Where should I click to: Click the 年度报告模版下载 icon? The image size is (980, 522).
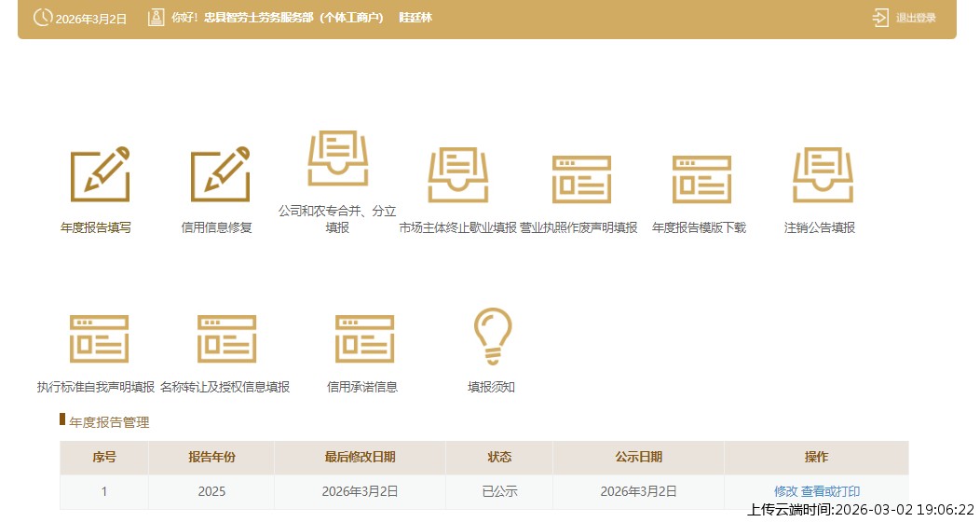point(701,179)
